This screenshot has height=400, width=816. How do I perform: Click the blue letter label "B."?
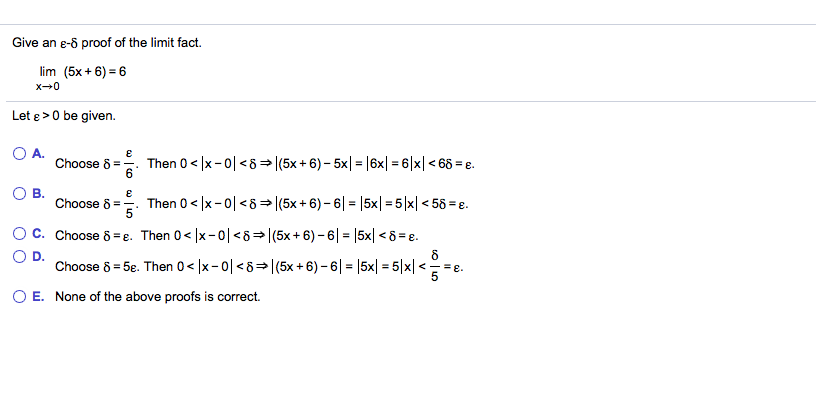click(x=39, y=193)
